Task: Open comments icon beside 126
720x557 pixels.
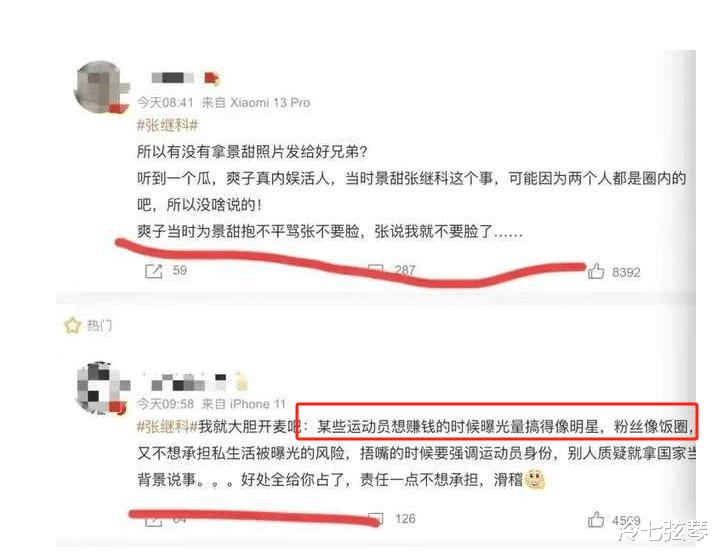Action: (375, 519)
